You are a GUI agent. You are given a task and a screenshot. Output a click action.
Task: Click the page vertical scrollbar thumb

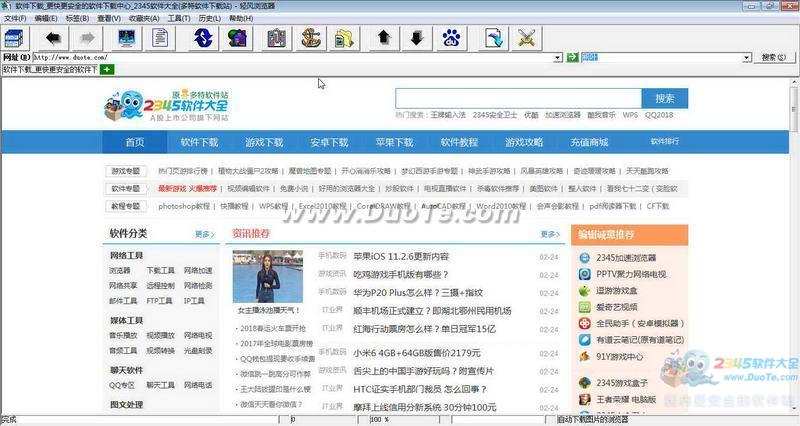click(795, 109)
